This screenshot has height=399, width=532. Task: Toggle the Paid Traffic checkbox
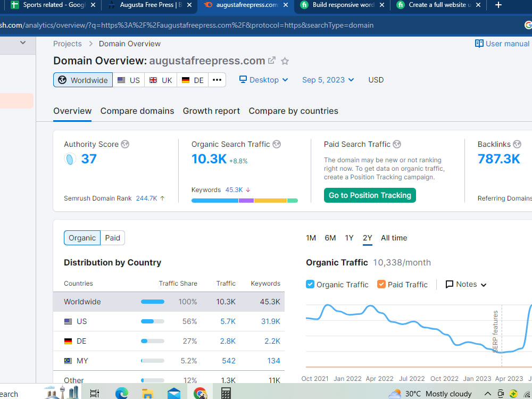[381, 284]
